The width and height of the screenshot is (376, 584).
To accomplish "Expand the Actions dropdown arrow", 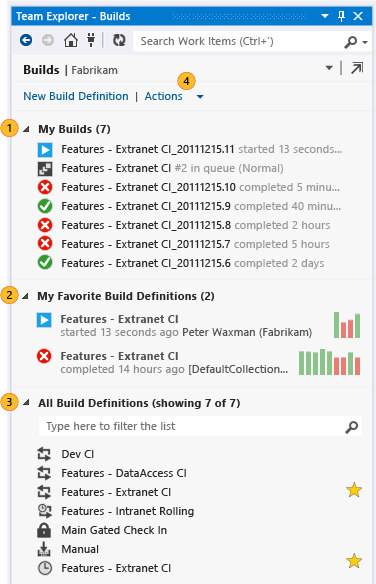I will coord(200,97).
